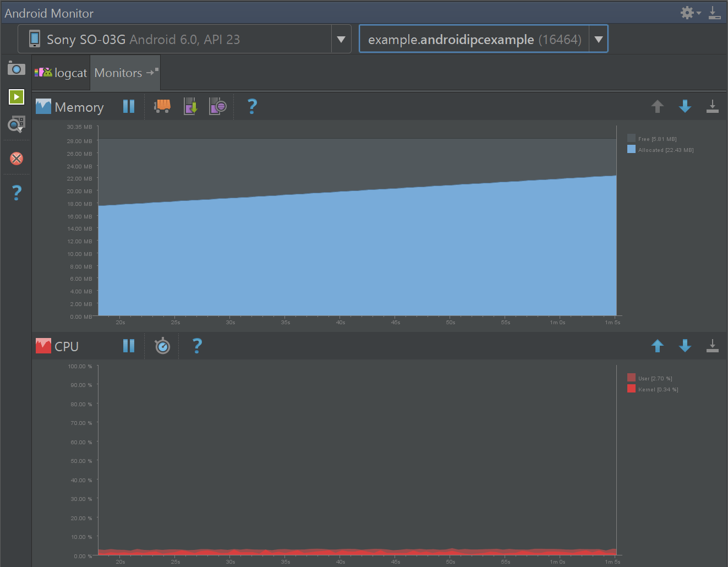Move the Memory monitor up
The image size is (728, 567).
click(658, 106)
